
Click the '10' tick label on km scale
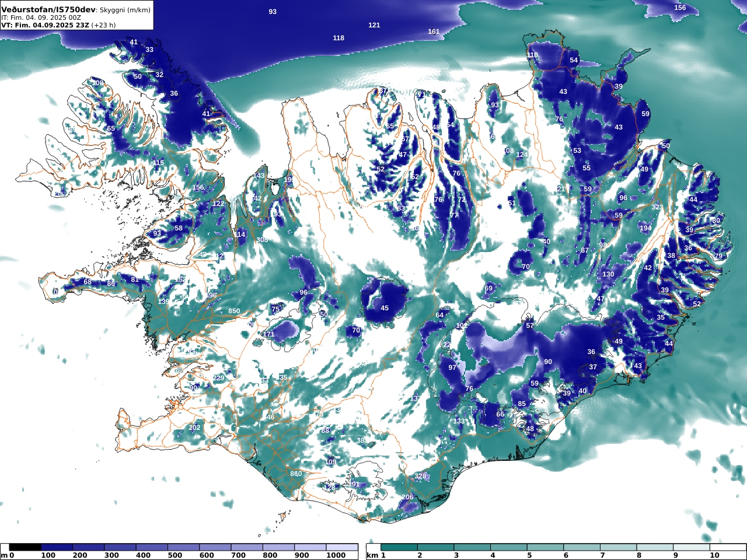tap(714, 555)
